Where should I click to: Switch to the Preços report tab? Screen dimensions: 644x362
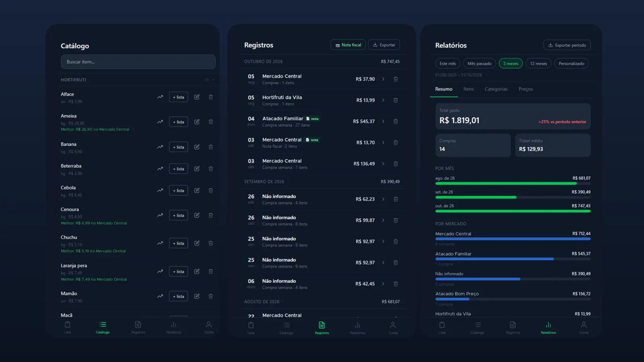[x=526, y=89]
